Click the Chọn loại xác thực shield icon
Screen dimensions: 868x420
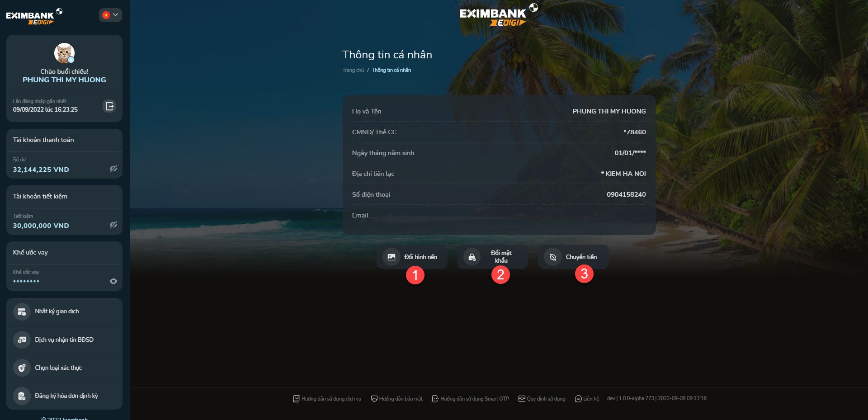point(22,368)
